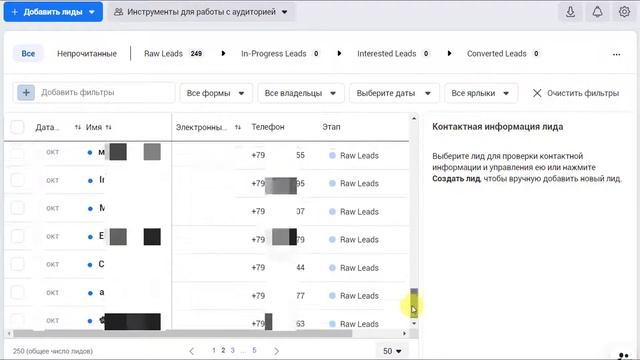Go to next page arrow
Viewport: 640px width, 360px height.
(x=277, y=351)
